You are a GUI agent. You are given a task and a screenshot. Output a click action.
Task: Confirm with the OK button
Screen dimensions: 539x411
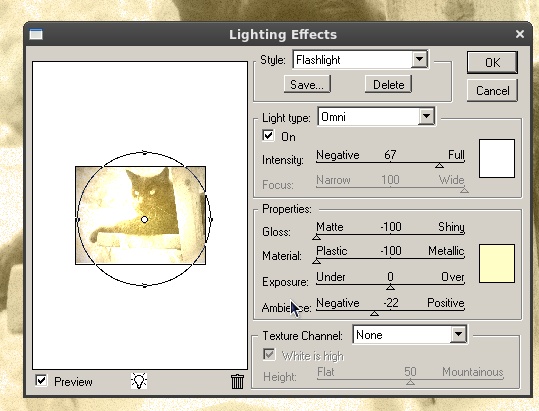tap(492, 63)
